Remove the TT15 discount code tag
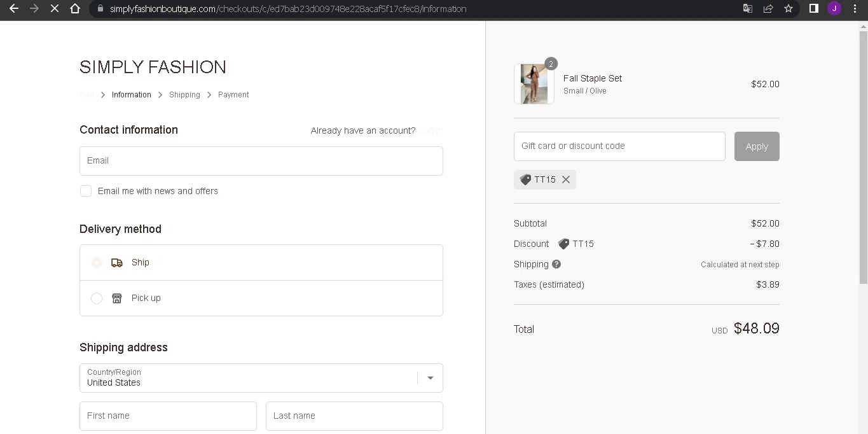 tap(566, 179)
